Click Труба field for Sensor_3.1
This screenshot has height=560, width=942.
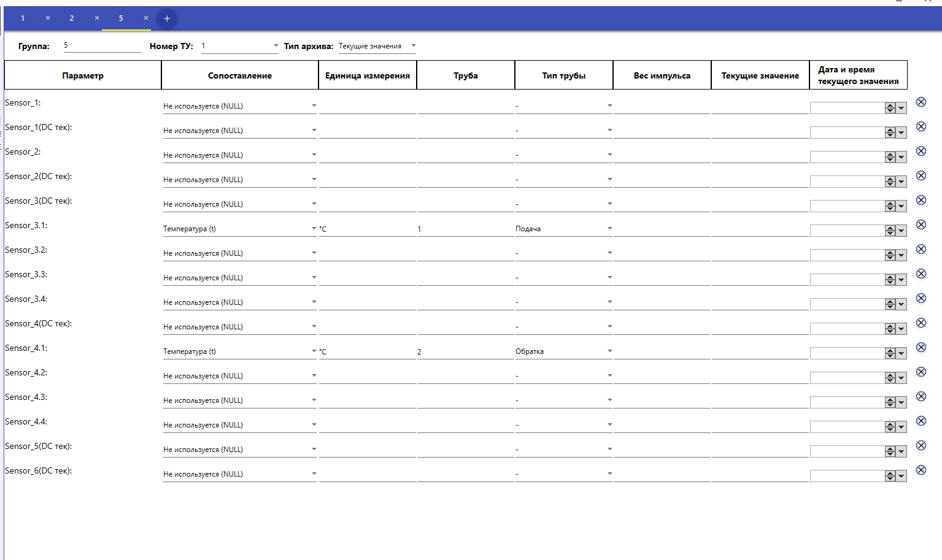pyautogui.click(x=466, y=229)
